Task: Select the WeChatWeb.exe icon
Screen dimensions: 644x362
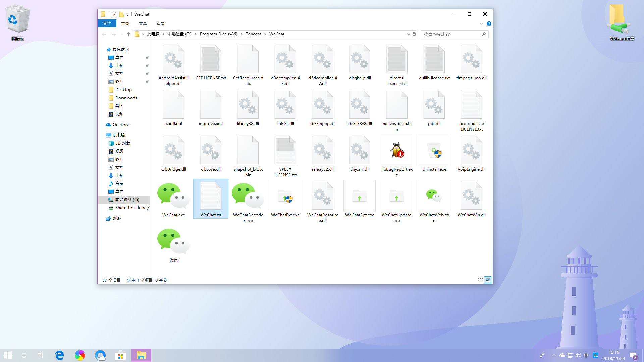Action: click(434, 196)
